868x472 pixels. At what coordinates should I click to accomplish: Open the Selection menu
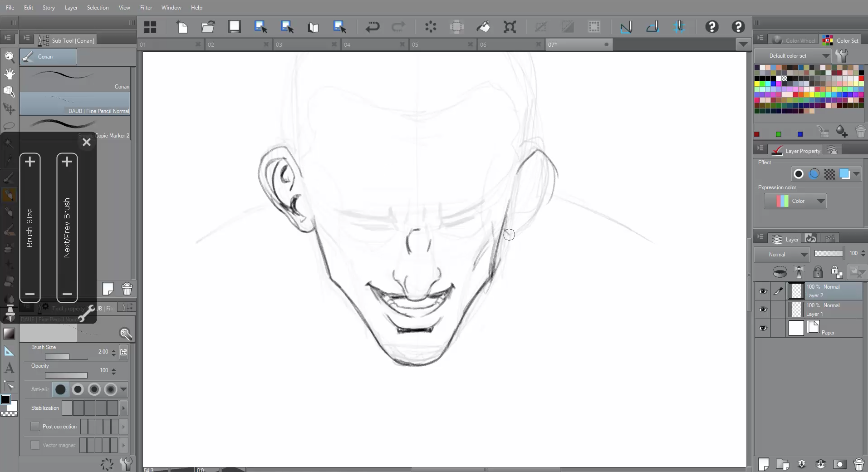pos(98,7)
